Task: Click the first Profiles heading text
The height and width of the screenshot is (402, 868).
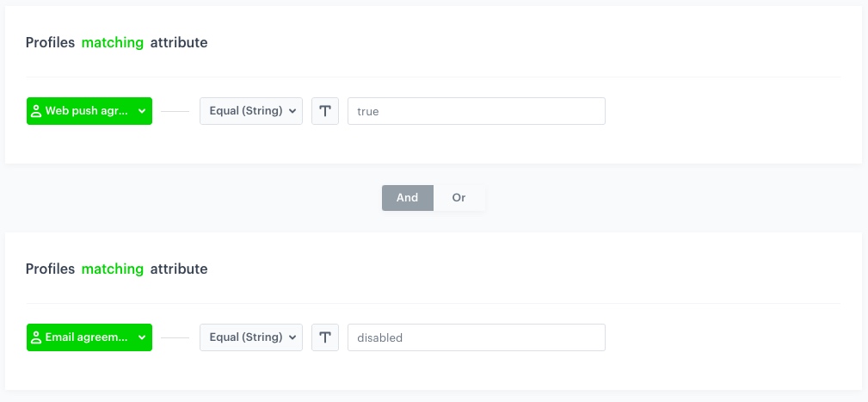Action: (51, 43)
